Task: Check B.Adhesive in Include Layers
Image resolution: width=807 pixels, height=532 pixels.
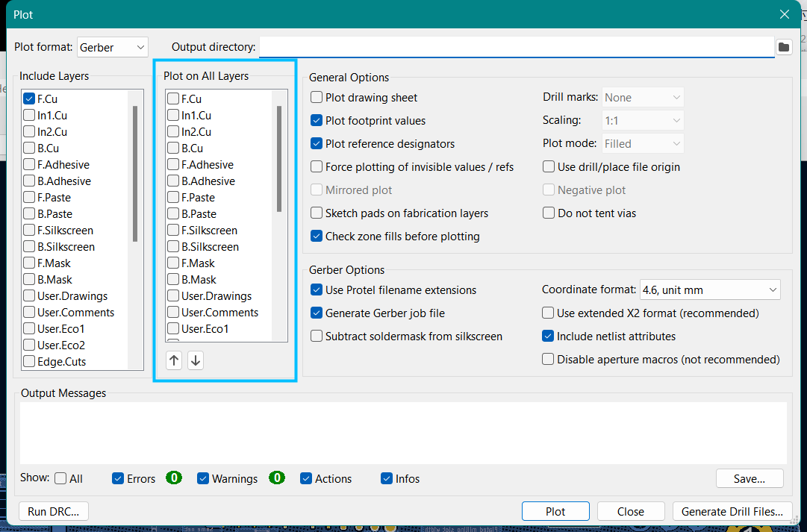Action: pos(29,181)
